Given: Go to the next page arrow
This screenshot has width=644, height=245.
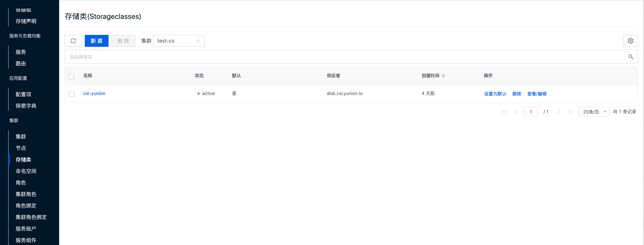Looking at the screenshot, I should 559,112.
